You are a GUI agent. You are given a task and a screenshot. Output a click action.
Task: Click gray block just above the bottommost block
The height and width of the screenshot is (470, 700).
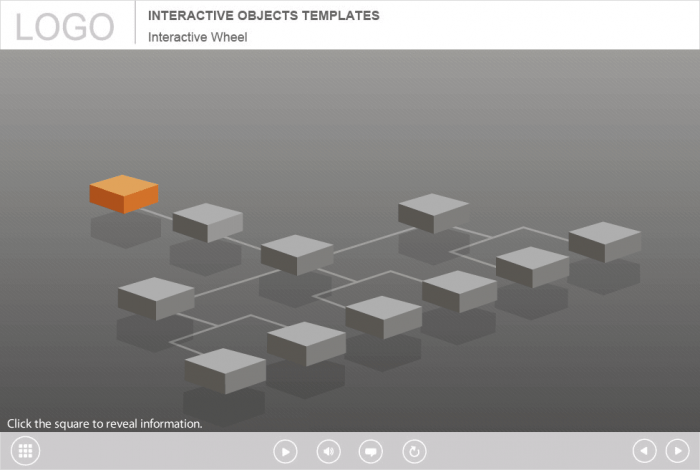[306, 342]
